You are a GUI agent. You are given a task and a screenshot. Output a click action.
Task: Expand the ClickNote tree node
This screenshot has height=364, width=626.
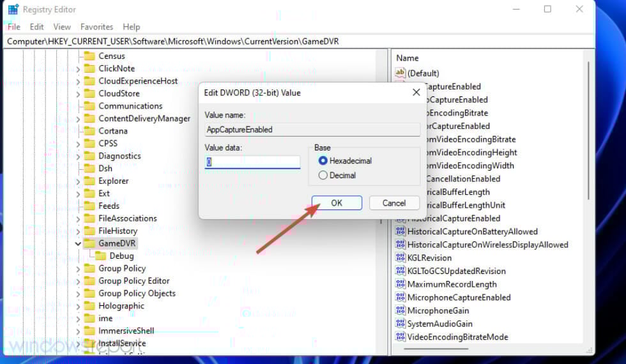click(78, 69)
